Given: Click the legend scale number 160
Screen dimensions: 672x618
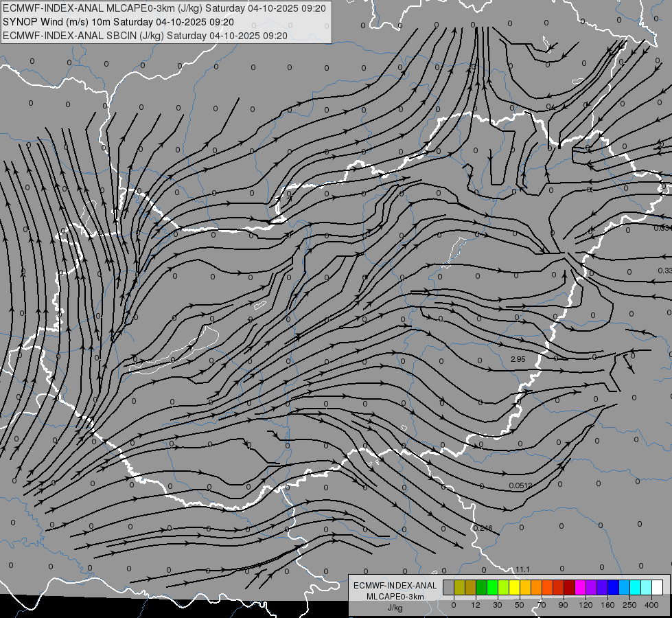Looking at the screenshot, I should (x=607, y=605).
